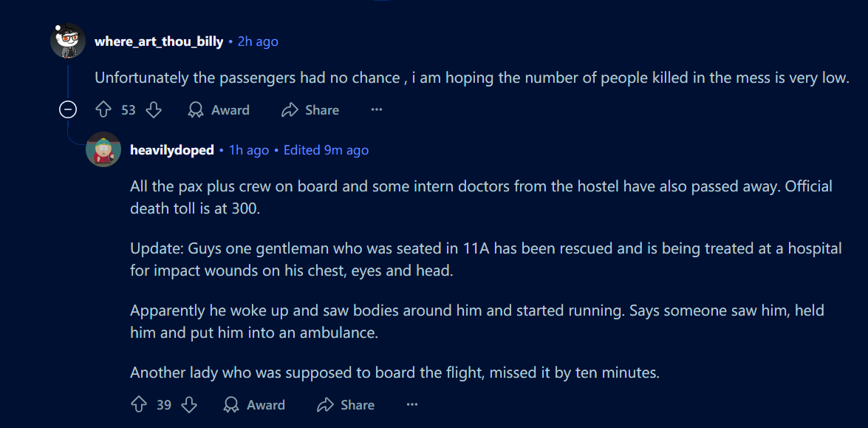The image size is (868, 428).
Task: Open more options on heavilydoped's reply
Action: [x=412, y=405]
